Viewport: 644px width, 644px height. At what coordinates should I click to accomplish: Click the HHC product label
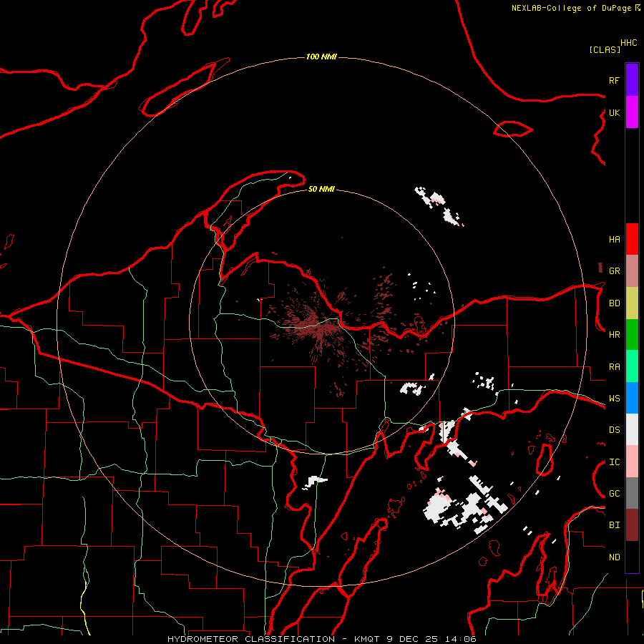pyautogui.click(x=628, y=43)
